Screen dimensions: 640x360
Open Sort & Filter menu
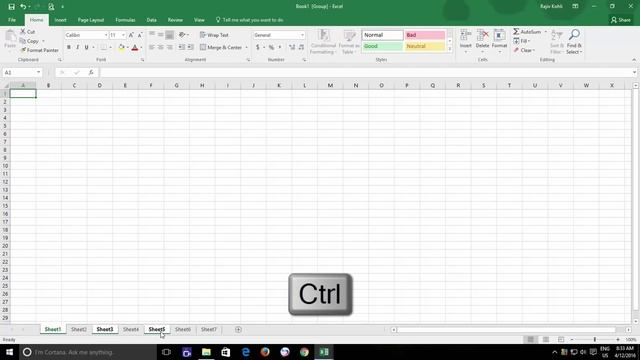(557, 42)
